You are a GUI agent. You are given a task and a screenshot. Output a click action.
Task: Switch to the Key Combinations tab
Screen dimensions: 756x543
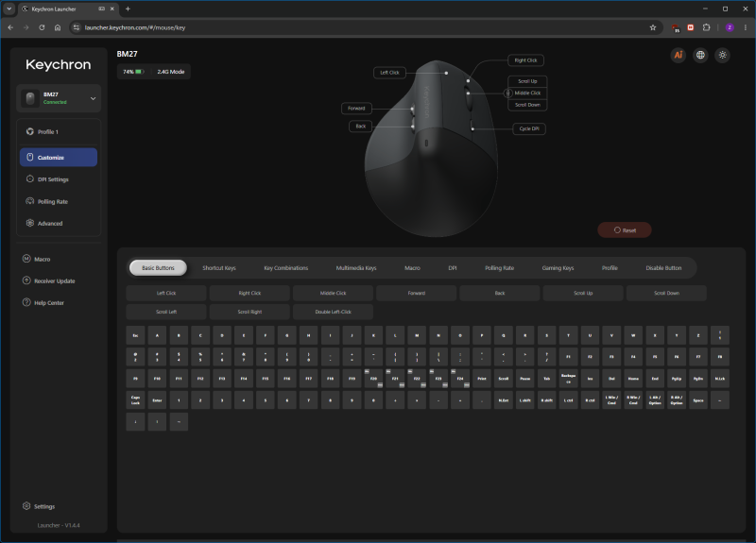coord(286,268)
